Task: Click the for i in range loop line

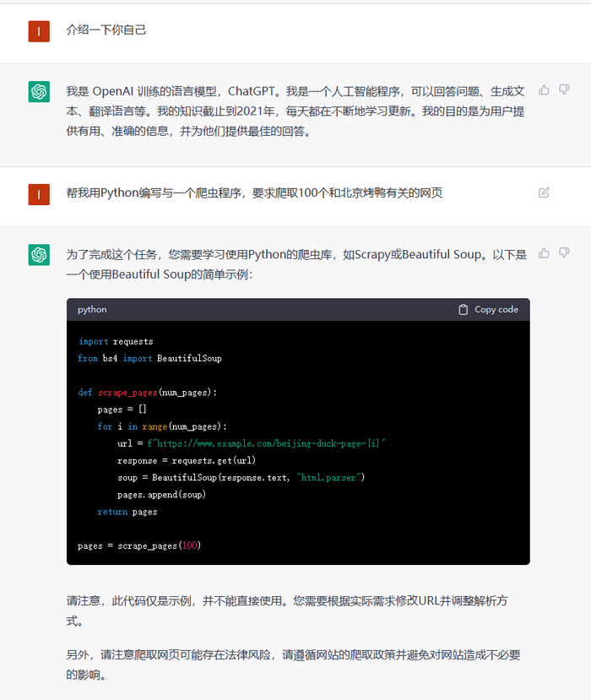Action: pos(162,426)
